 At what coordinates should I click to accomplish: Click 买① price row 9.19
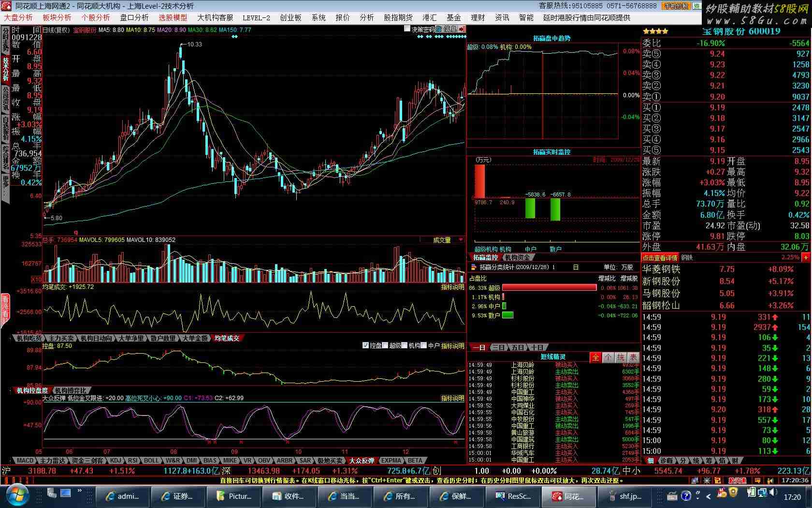click(x=726, y=107)
